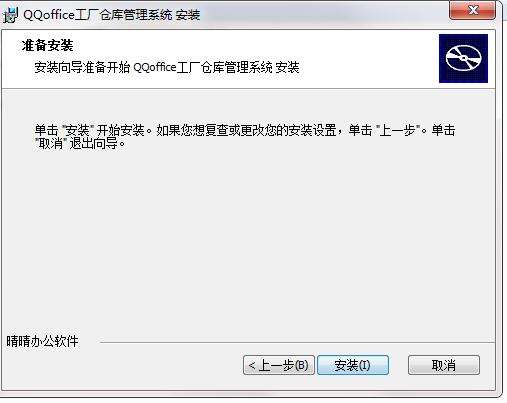Click the empty bottom area left of 上一步(B)

coord(122,366)
